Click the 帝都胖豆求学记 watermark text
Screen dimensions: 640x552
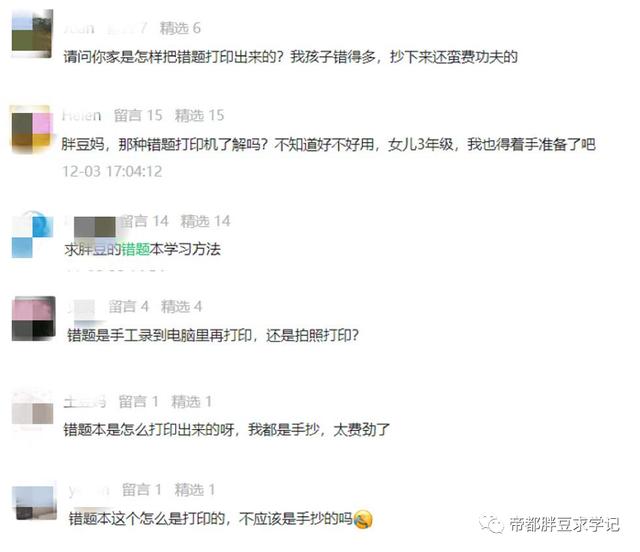click(563, 524)
